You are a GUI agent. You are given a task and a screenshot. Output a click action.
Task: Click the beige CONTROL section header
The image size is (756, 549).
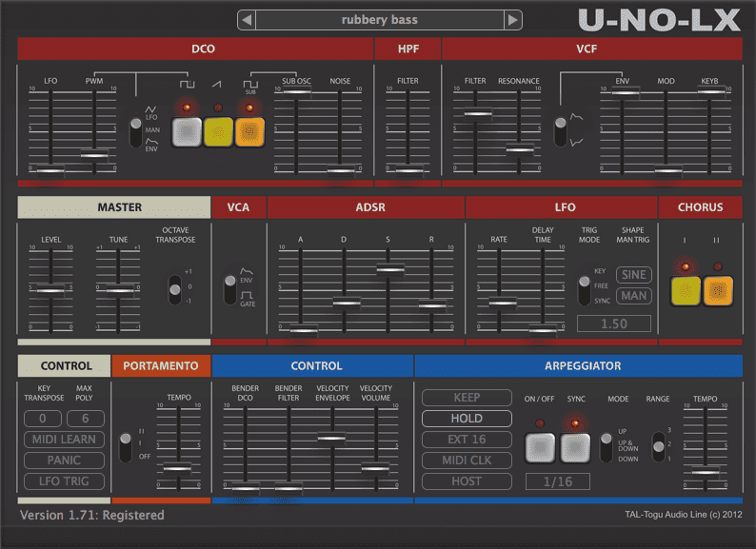64,365
